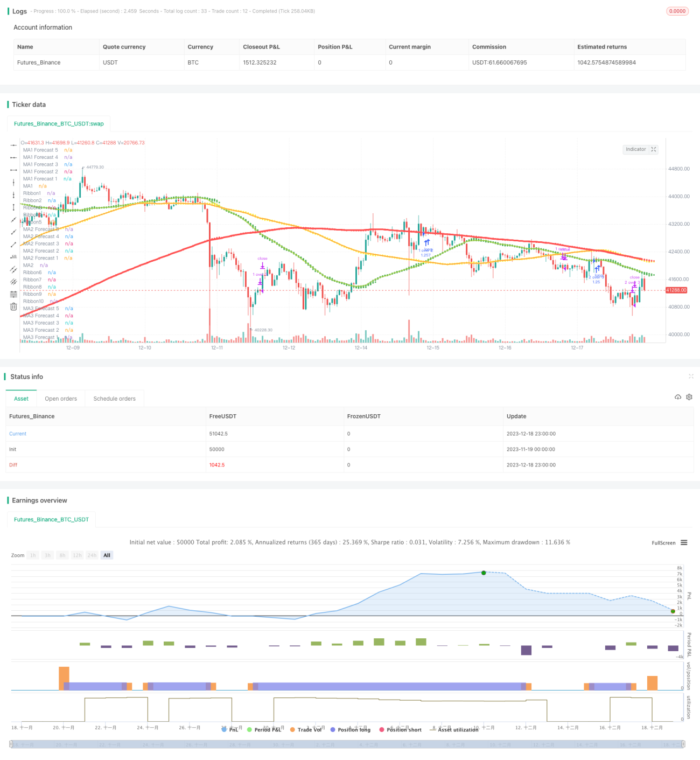This screenshot has height=760, width=700.
Task: Toggle Trade Vol series in legend
Action: 305,729
